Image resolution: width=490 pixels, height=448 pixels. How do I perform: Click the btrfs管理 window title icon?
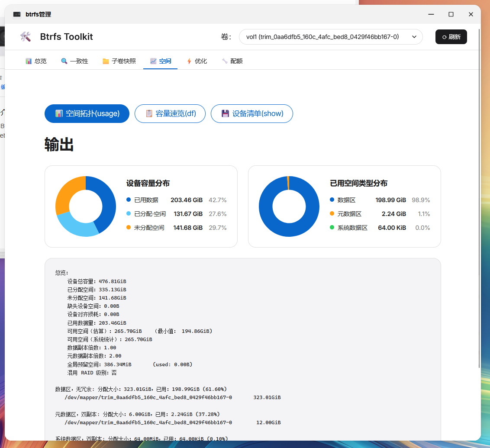[17, 14]
